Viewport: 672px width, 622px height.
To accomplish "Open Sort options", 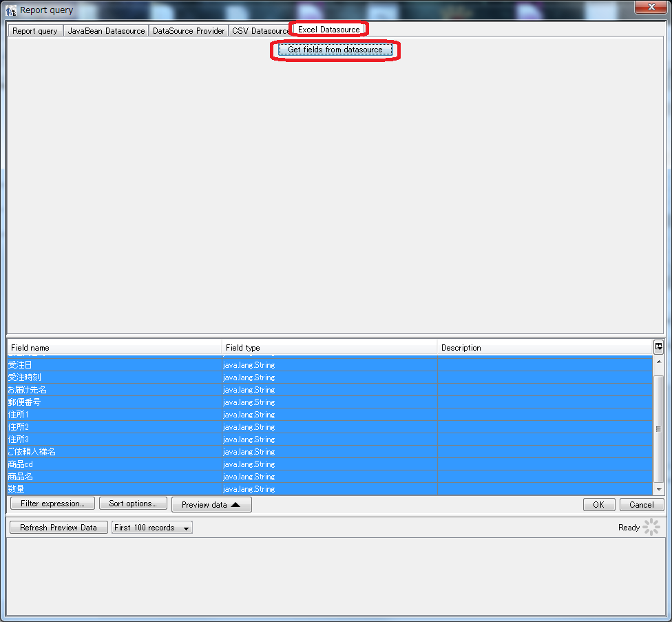I will [133, 504].
